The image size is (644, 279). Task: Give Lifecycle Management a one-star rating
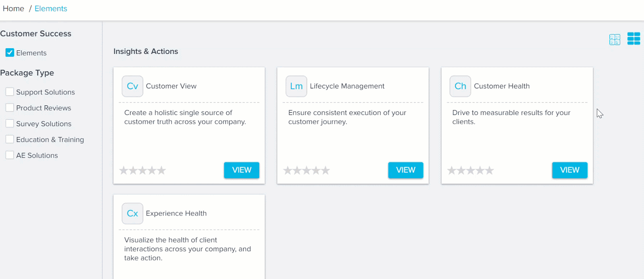[x=288, y=170]
